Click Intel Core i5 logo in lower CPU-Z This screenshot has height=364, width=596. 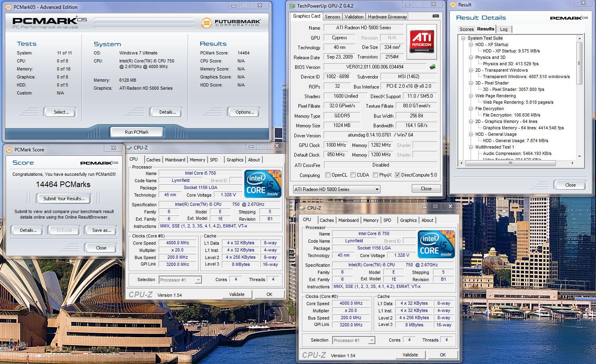coord(436,244)
